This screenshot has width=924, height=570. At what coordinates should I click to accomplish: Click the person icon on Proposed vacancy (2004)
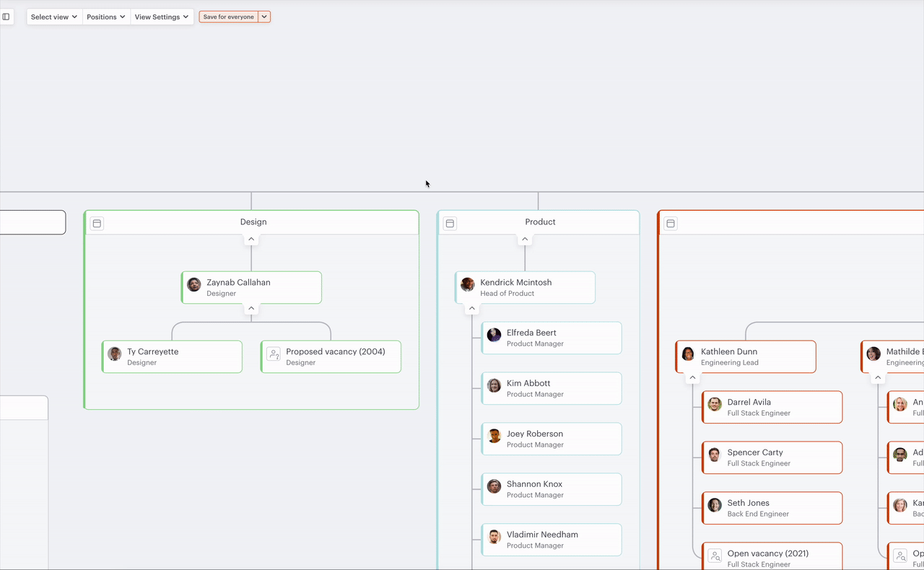(x=273, y=354)
